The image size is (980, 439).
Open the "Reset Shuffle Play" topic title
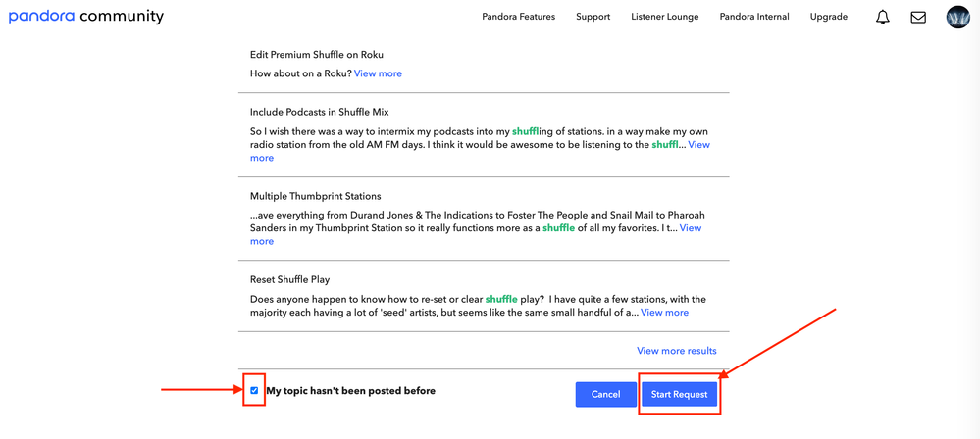289,279
